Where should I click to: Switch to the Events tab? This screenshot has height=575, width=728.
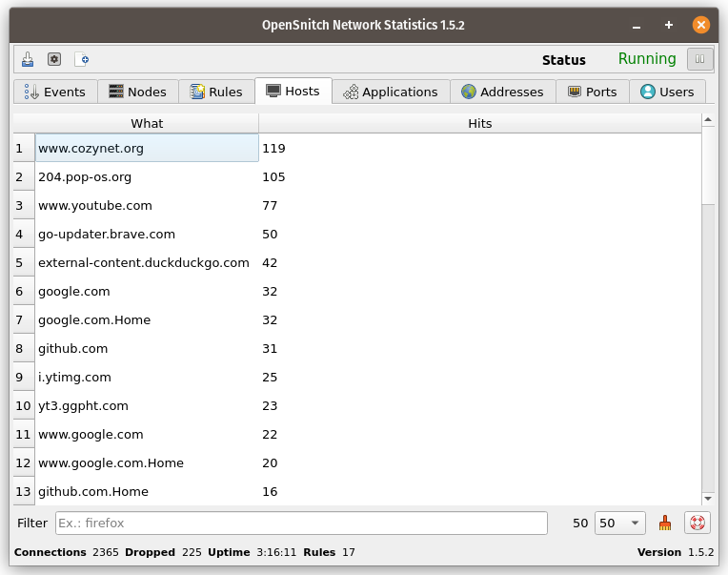(x=54, y=92)
